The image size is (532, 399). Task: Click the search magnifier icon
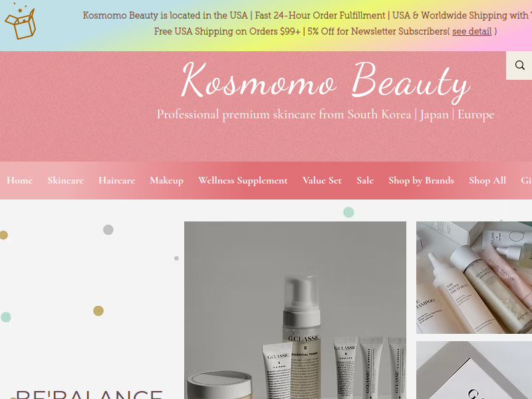tap(519, 65)
